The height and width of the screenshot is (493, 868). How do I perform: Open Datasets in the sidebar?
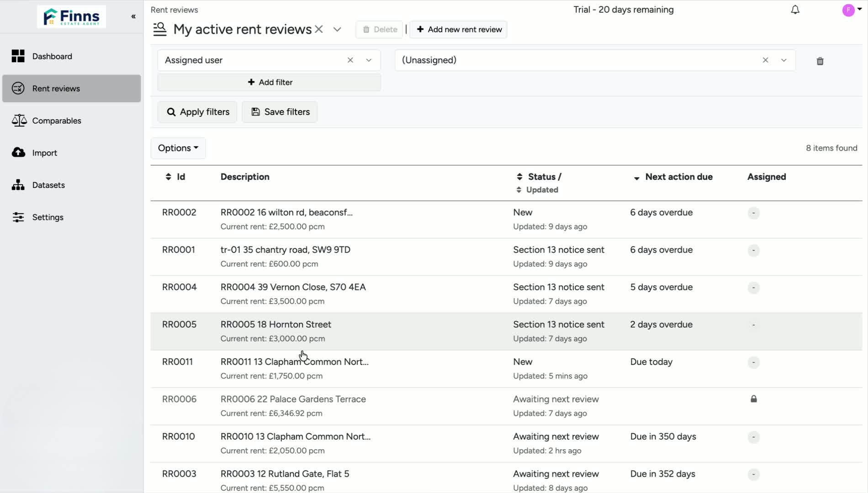[72, 185]
